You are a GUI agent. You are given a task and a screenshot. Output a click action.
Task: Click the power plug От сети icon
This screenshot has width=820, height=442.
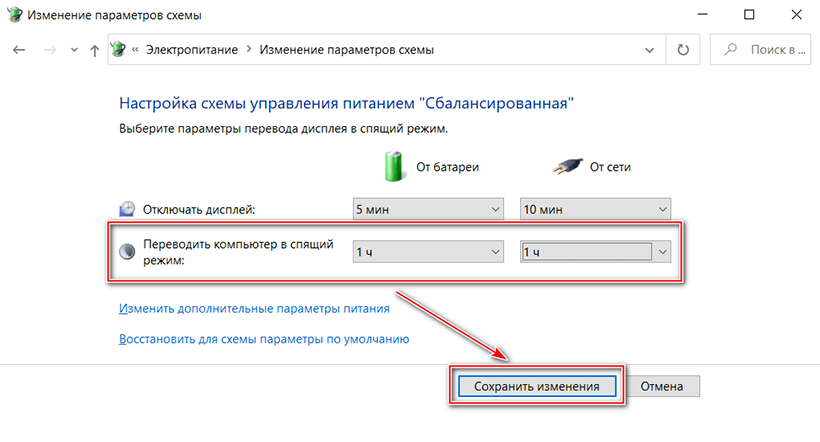pos(565,166)
